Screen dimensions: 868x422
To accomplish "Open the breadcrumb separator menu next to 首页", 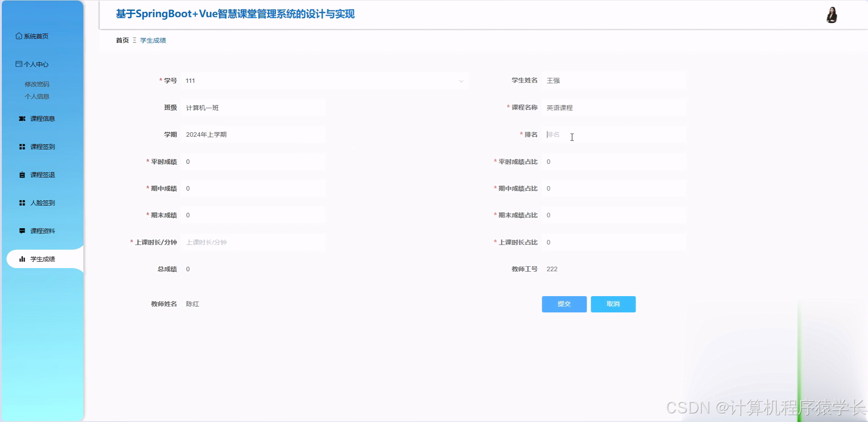I will [134, 40].
